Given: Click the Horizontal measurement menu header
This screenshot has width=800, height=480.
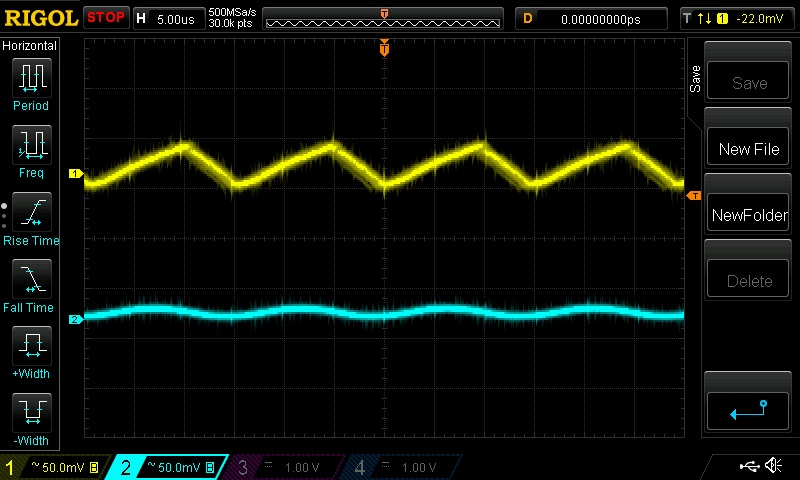Looking at the screenshot, I should point(30,46).
